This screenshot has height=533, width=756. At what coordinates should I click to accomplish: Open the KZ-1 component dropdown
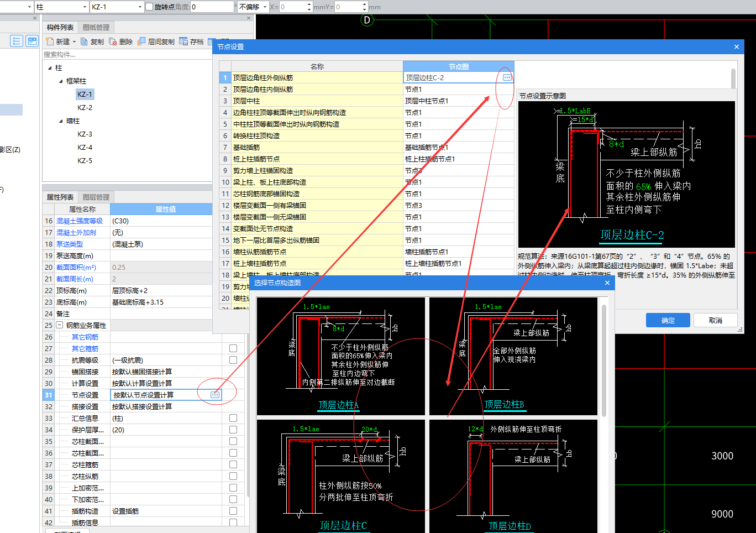pyautogui.click(x=140, y=7)
